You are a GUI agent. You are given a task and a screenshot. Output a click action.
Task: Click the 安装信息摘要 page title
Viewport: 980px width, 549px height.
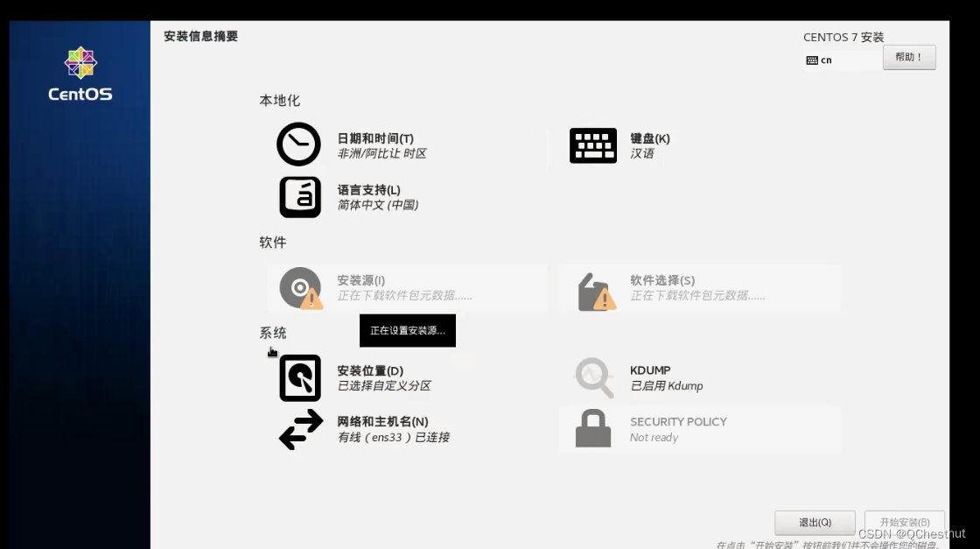point(200,36)
